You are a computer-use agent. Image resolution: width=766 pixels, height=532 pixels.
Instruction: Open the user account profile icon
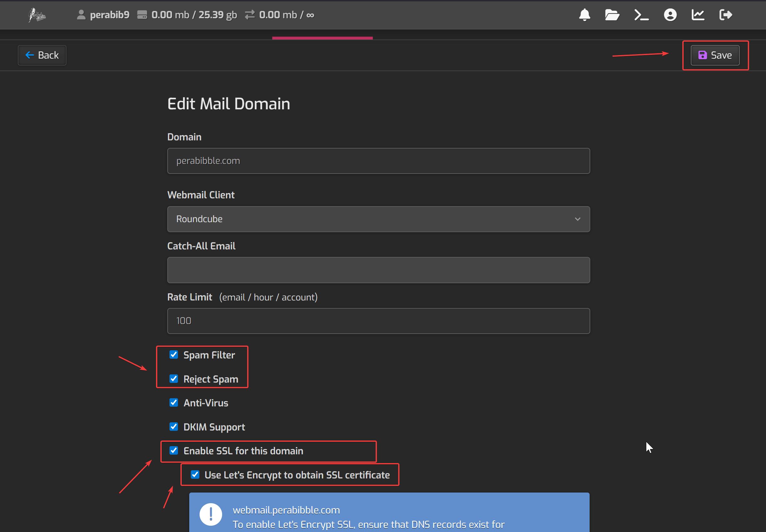click(670, 15)
